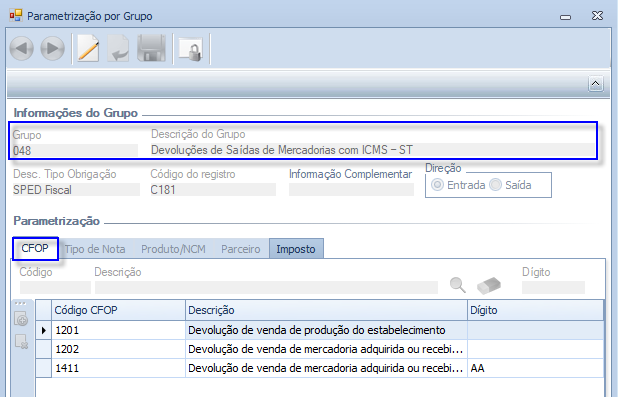Select the row with CFOP 1411

[x=319, y=368]
